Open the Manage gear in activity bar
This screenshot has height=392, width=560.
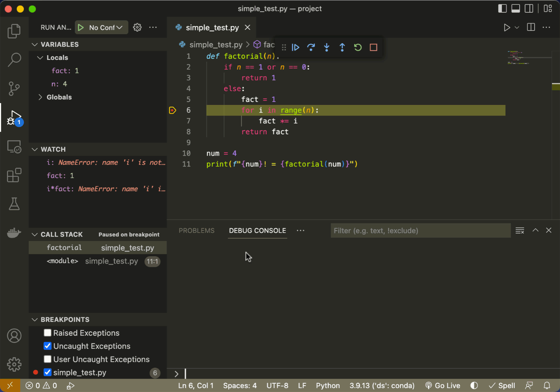coord(14,364)
